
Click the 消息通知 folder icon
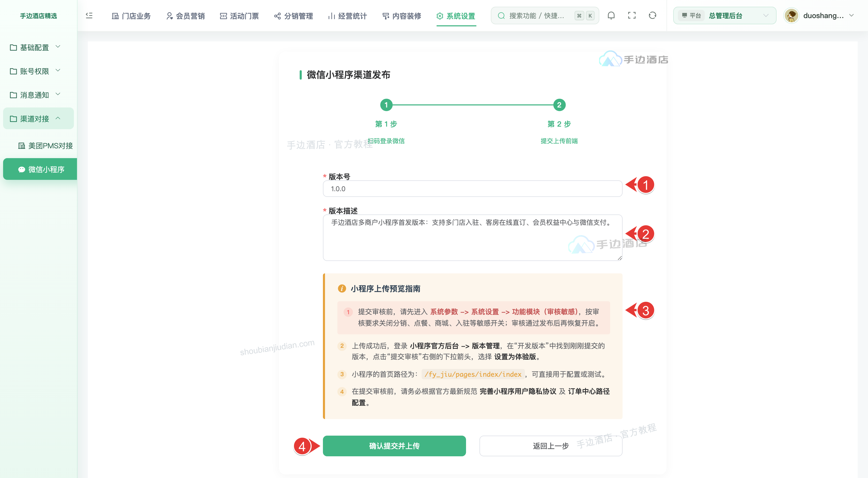point(13,95)
